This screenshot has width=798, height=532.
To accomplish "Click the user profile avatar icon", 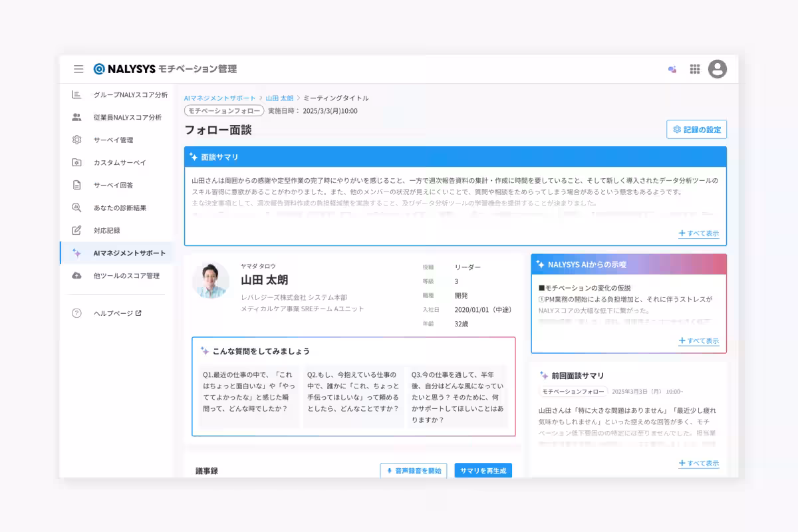I will (717, 68).
